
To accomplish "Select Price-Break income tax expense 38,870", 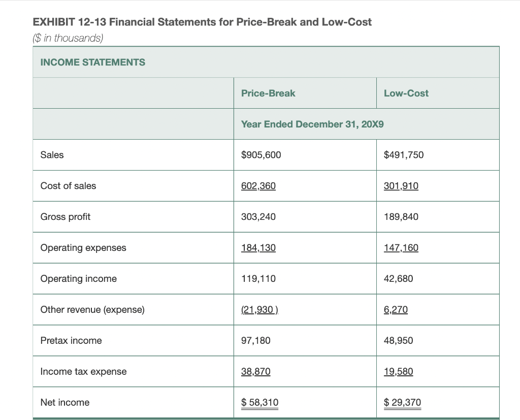I will point(256,372).
